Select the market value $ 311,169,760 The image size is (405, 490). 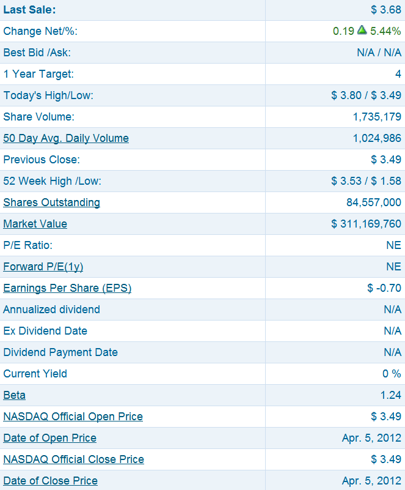pyautogui.click(x=366, y=224)
